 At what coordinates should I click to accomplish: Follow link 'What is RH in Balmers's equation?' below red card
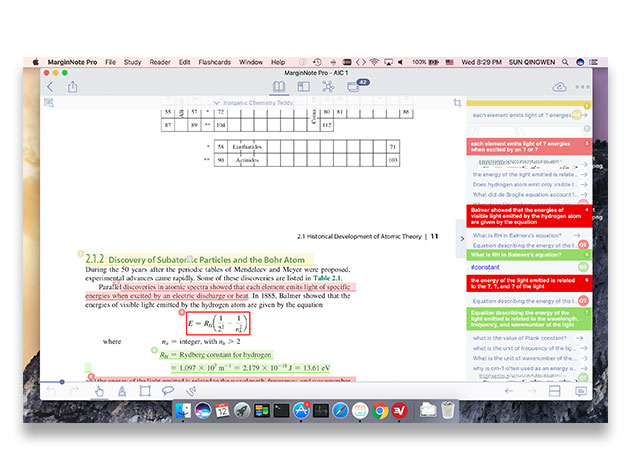(x=526, y=235)
